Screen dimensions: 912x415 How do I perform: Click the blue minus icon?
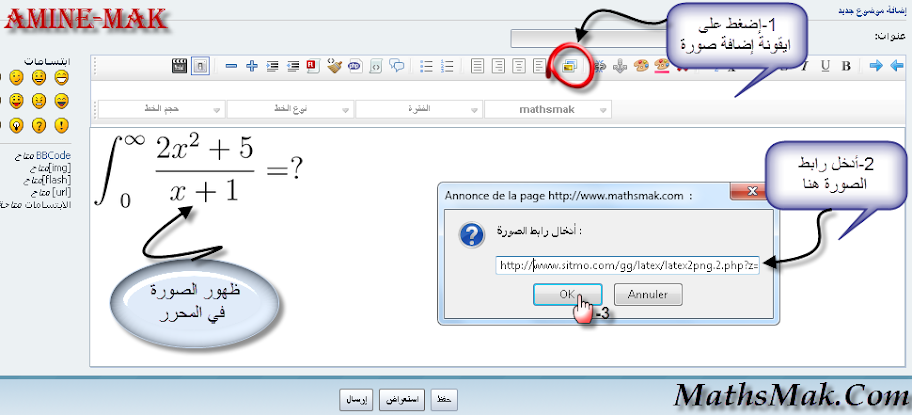231,66
